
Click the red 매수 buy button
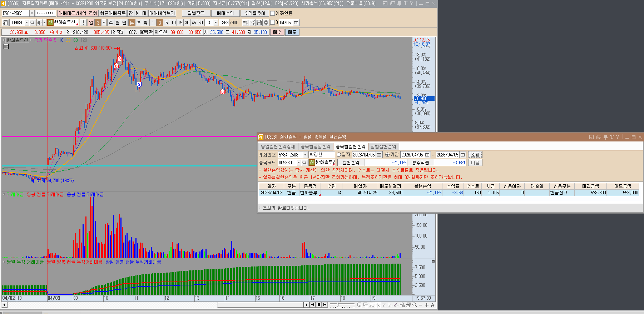277,32
